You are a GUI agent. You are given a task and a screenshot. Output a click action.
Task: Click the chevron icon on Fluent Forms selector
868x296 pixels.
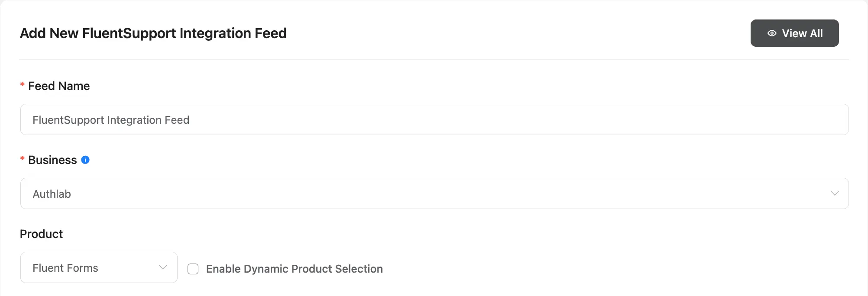pyautogui.click(x=162, y=267)
